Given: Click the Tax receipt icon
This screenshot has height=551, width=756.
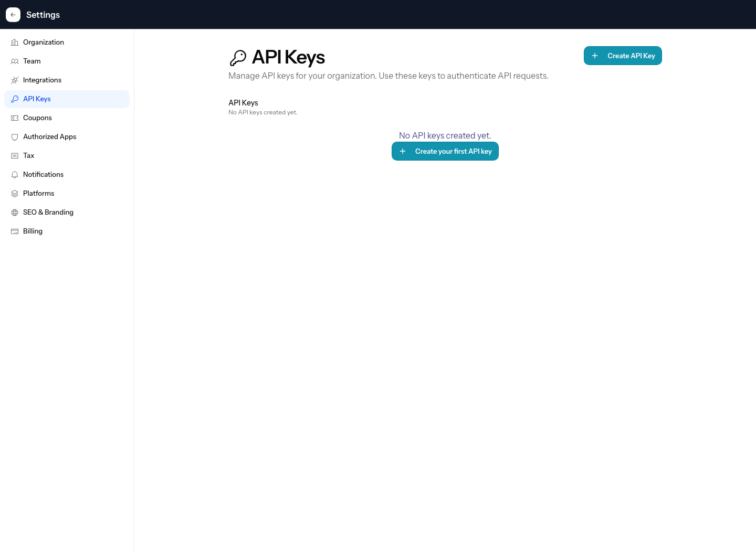Looking at the screenshot, I should pos(15,156).
